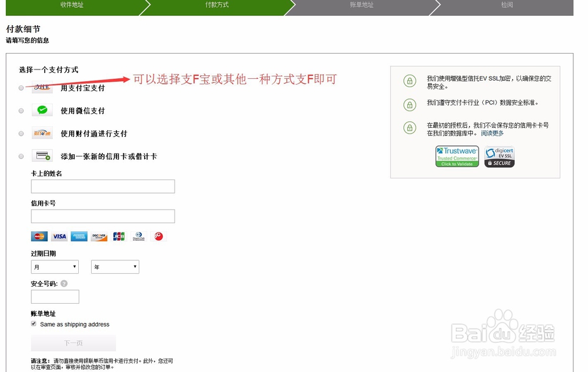The image size is (588, 372).
Task: Open the expiration year (年) dropdown
Action: click(x=115, y=267)
